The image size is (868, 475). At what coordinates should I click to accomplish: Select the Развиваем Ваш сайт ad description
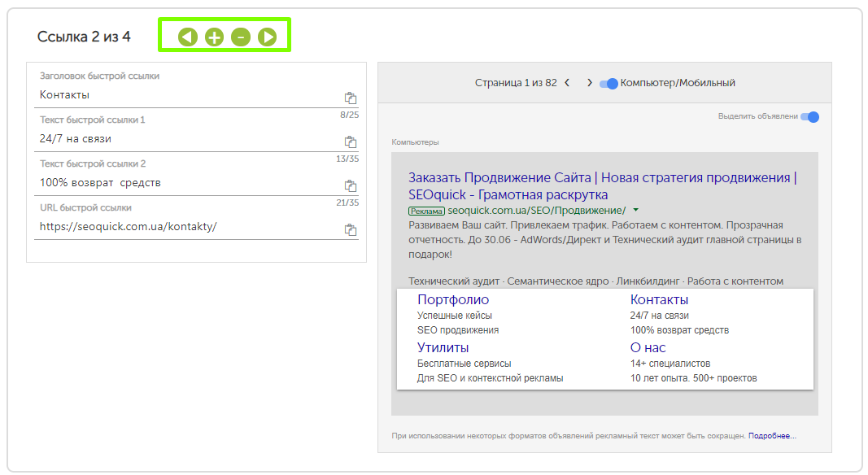point(605,240)
